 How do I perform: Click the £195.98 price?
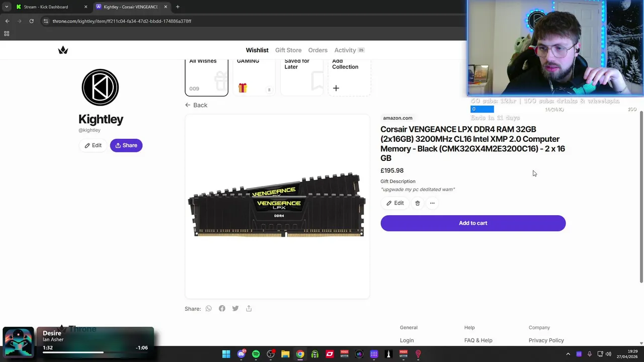pos(392,170)
